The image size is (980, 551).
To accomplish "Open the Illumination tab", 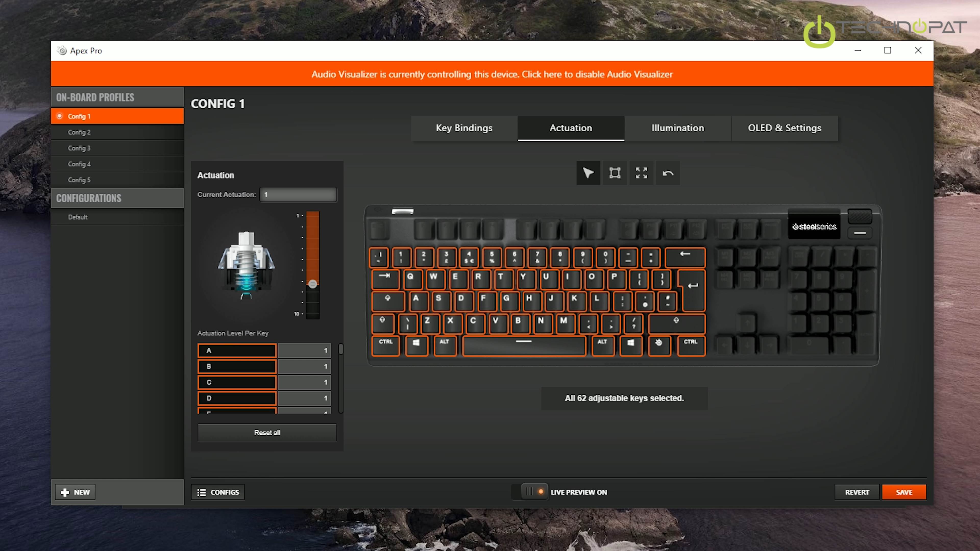I will coord(678,128).
